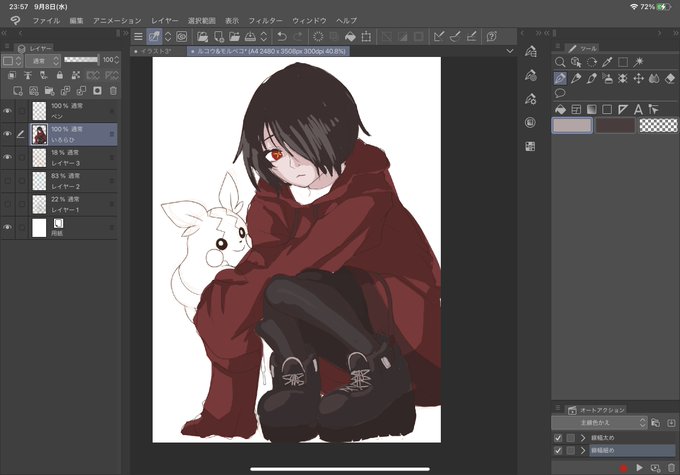The image size is (680, 475).
Task: Select the Ruler tool
Action: (x=623, y=109)
